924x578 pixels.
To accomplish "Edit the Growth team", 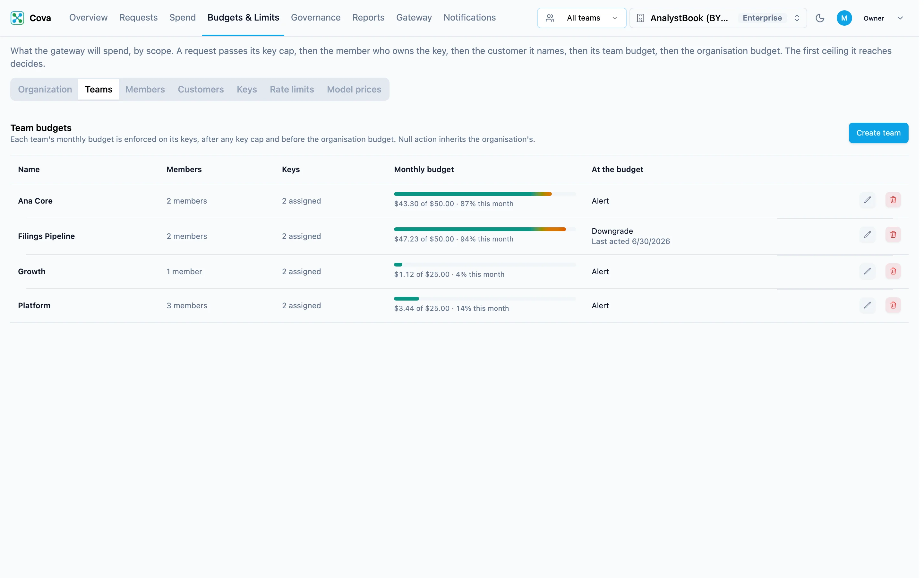I will point(867,271).
